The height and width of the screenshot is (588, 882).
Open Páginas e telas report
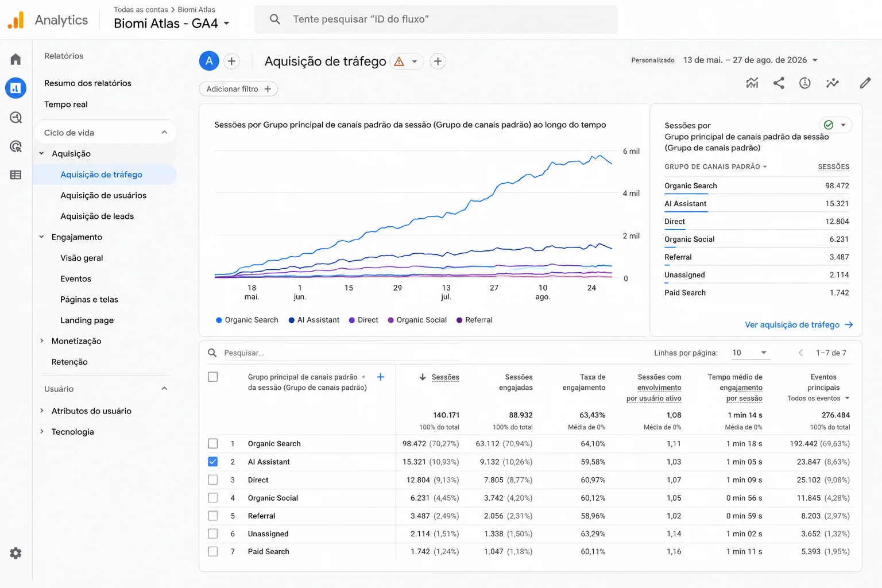[89, 299]
